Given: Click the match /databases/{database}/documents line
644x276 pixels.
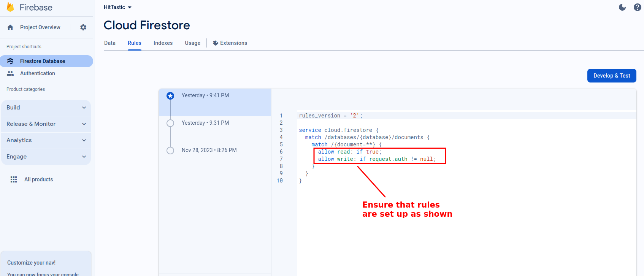Looking at the screenshot, I should [x=367, y=137].
